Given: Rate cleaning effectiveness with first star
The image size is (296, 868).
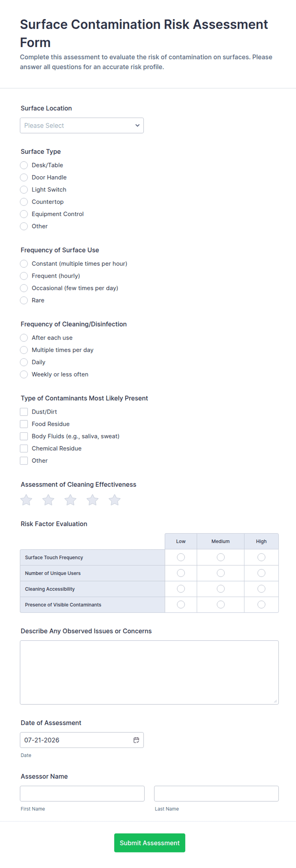Looking at the screenshot, I should 26,500.
